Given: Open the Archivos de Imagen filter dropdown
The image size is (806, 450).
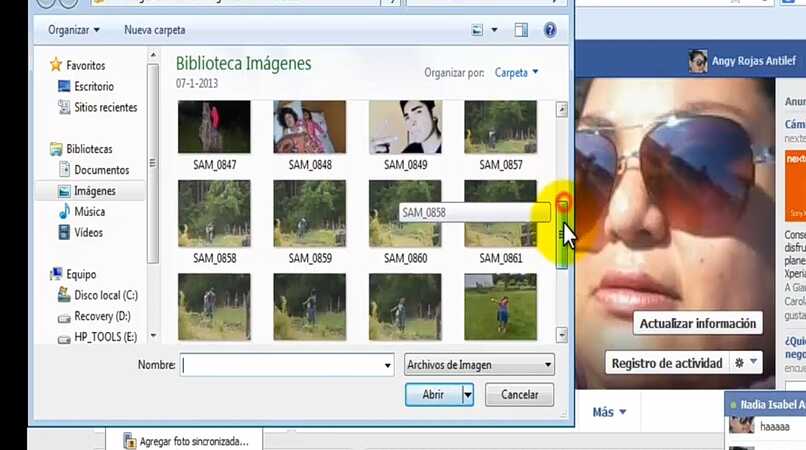Looking at the screenshot, I should point(479,366).
